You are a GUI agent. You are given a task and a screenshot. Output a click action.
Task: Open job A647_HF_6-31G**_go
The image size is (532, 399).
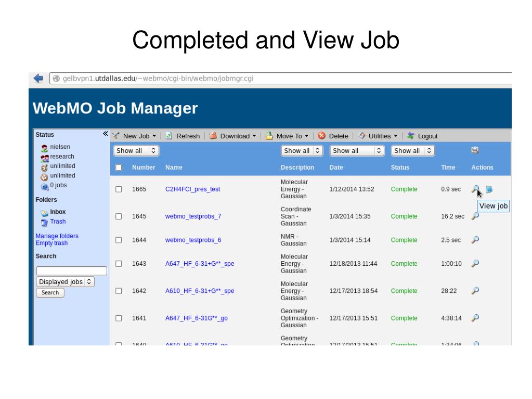point(197,318)
